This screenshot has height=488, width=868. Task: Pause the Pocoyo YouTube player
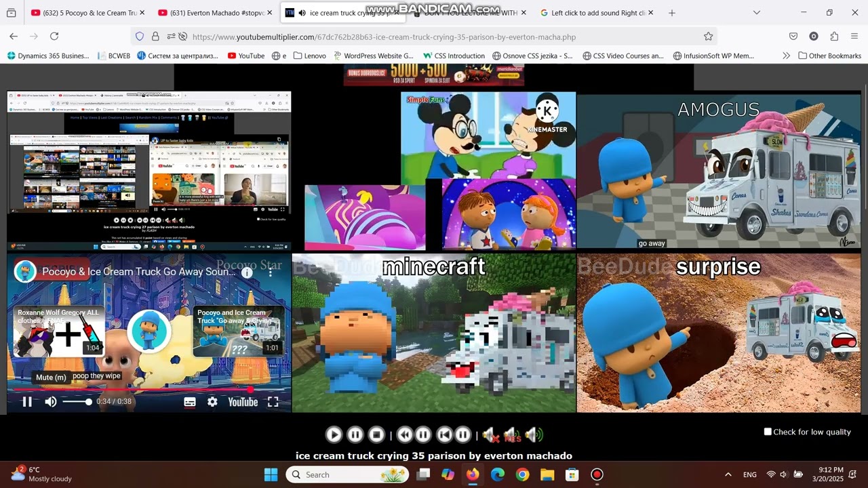27,402
